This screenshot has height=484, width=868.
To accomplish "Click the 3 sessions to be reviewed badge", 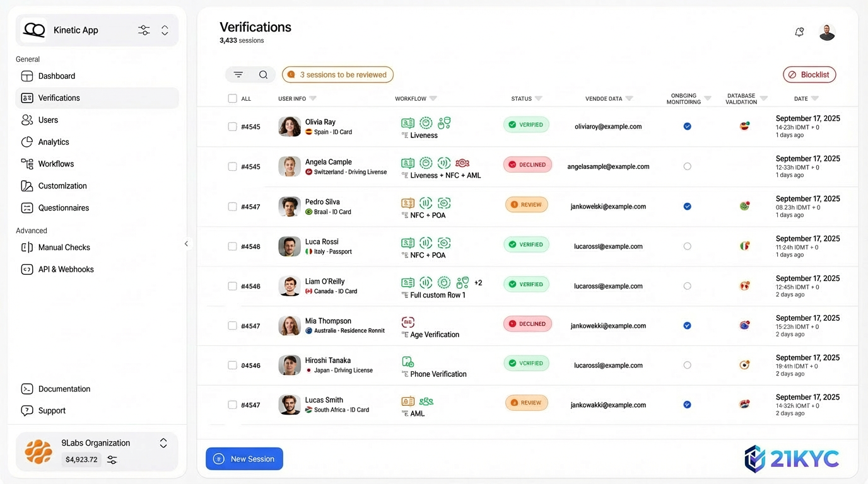I will (x=337, y=75).
